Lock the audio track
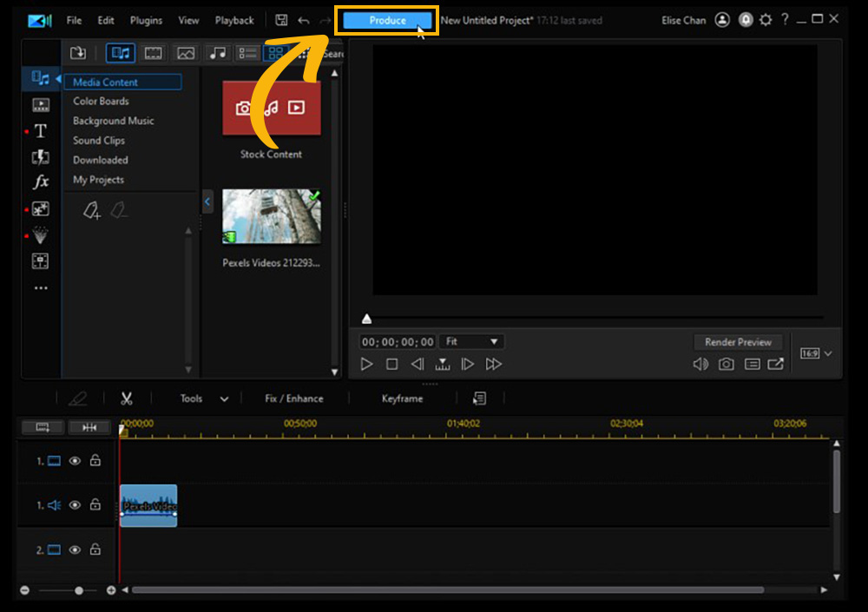 95,504
